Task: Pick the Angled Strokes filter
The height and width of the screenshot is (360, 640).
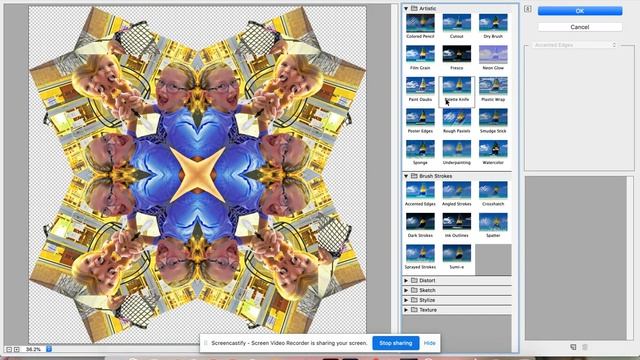Action: tap(456, 190)
